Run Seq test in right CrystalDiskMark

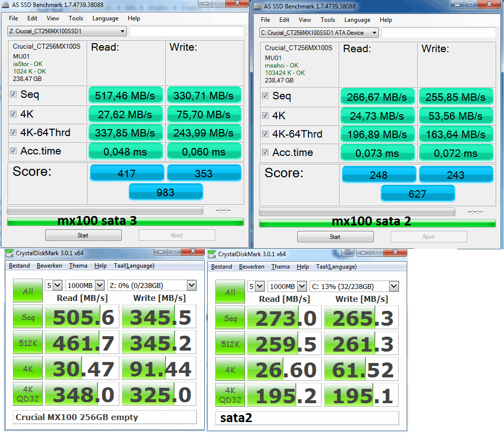[x=230, y=317]
